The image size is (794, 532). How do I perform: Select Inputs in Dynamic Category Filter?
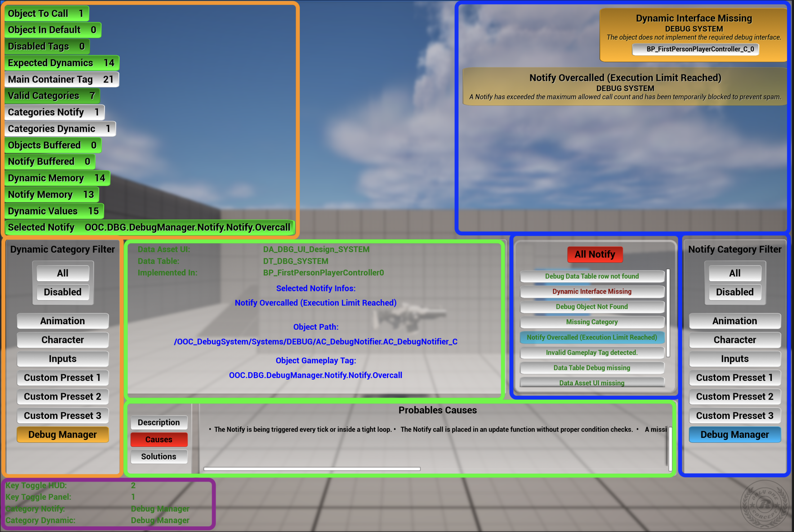point(63,359)
